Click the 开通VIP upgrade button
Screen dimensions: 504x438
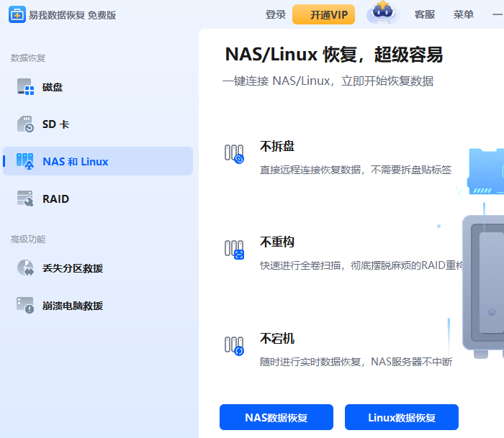323,14
